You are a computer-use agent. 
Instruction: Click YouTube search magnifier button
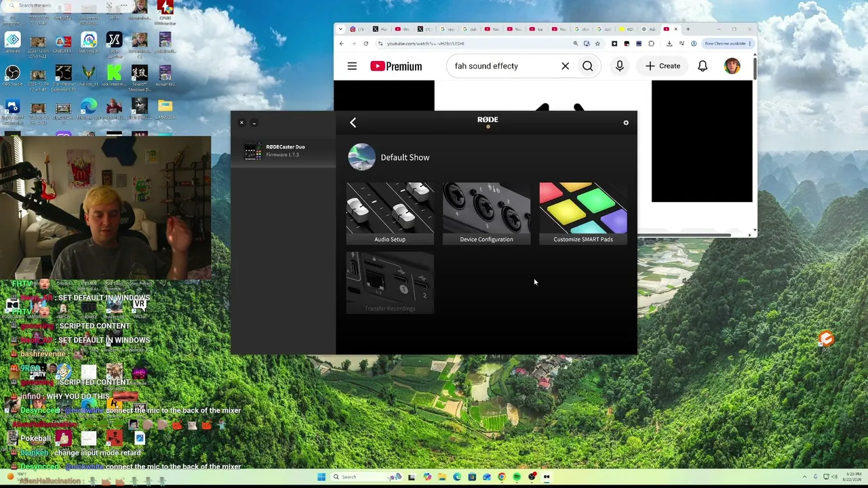[x=588, y=66]
